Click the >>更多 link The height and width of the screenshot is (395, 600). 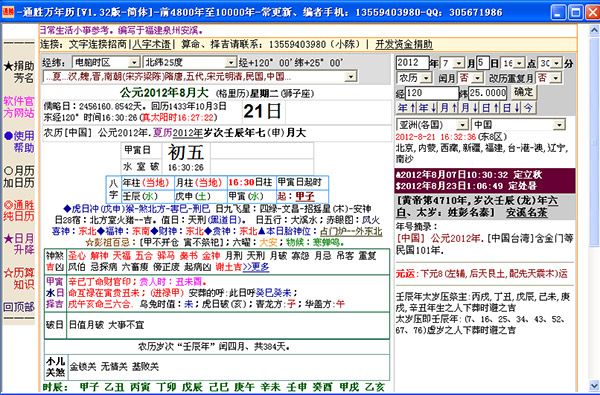[x=256, y=267]
